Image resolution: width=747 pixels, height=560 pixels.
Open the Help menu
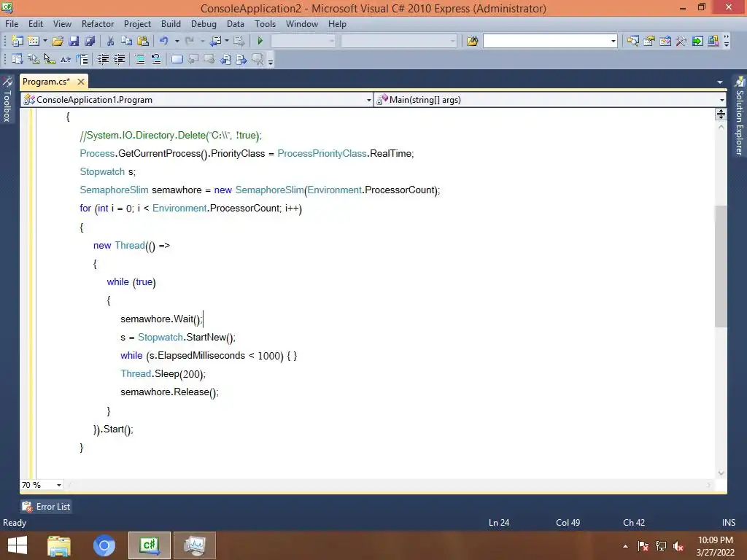pos(337,24)
